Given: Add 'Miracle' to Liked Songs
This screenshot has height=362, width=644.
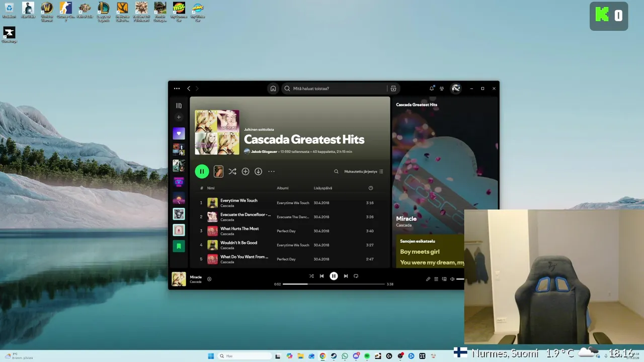Looking at the screenshot, I should click(209, 279).
